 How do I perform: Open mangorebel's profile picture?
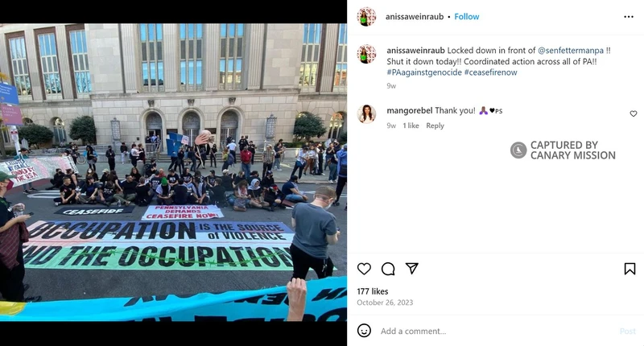(366, 113)
